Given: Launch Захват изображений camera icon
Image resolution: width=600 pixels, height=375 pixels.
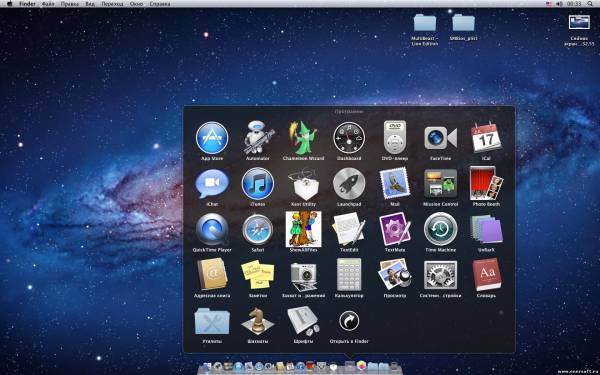Looking at the screenshot, I should pyautogui.click(x=303, y=276).
